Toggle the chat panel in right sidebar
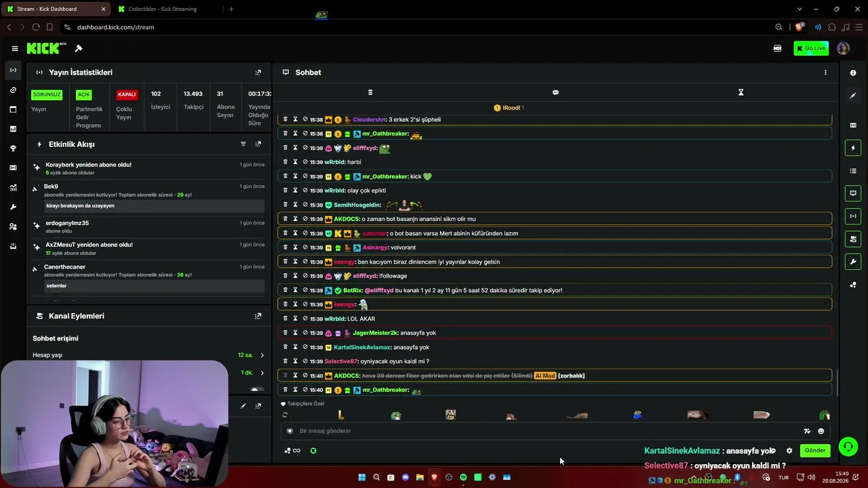 point(853,193)
